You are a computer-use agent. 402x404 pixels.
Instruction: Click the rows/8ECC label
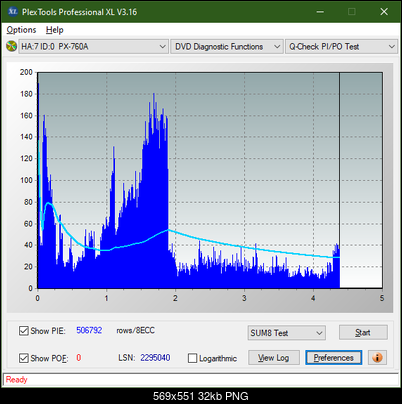[135, 330]
